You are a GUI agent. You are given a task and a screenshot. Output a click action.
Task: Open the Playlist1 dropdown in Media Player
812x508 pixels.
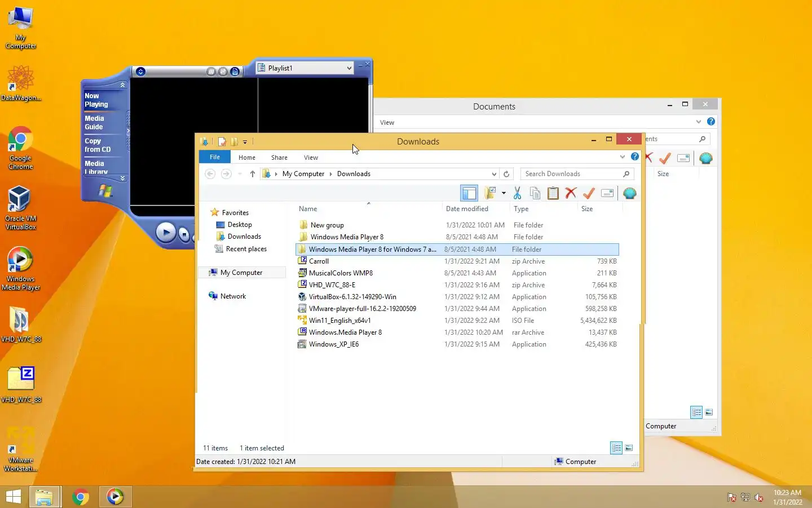[x=305, y=68]
